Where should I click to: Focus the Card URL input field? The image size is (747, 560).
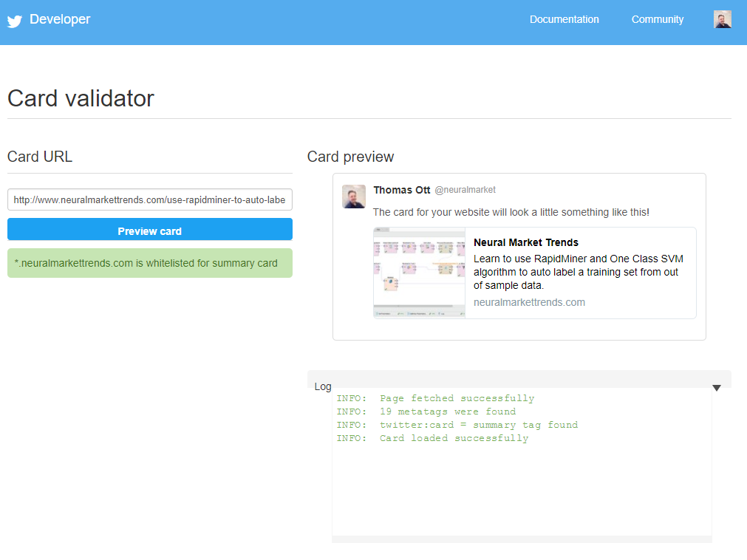tap(149, 199)
